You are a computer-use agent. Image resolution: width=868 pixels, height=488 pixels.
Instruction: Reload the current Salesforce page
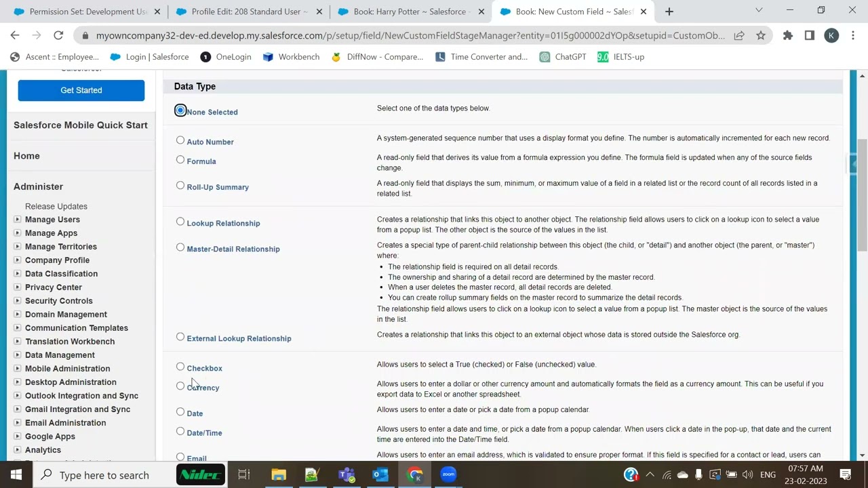click(58, 35)
